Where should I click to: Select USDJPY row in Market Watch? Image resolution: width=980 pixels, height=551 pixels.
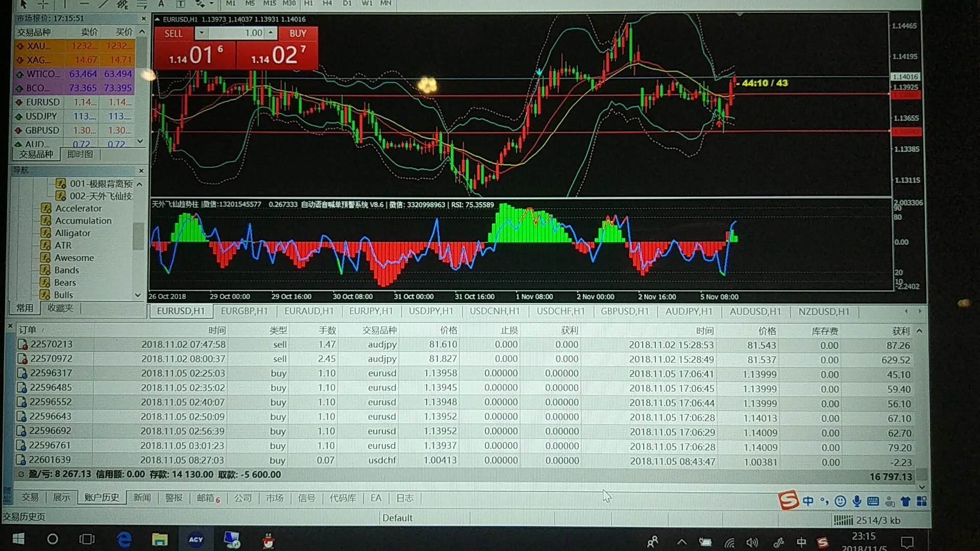[75, 116]
